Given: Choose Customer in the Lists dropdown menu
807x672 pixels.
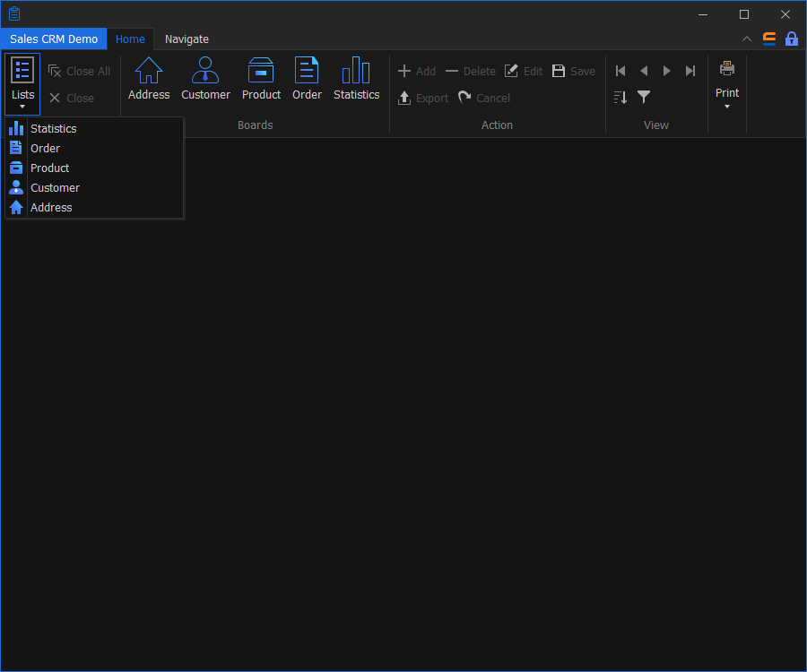Looking at the screenshot, I should (94, 187).
